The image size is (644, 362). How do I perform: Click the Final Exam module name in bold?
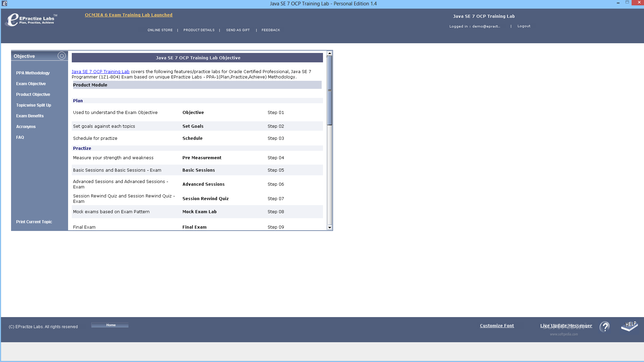195,227
